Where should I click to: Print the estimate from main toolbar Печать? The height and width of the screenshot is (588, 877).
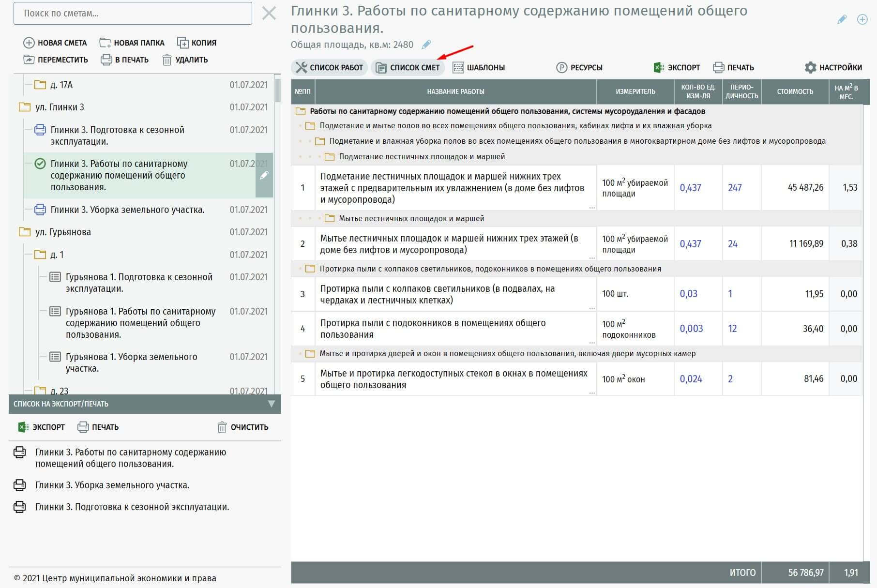(734, 67)
